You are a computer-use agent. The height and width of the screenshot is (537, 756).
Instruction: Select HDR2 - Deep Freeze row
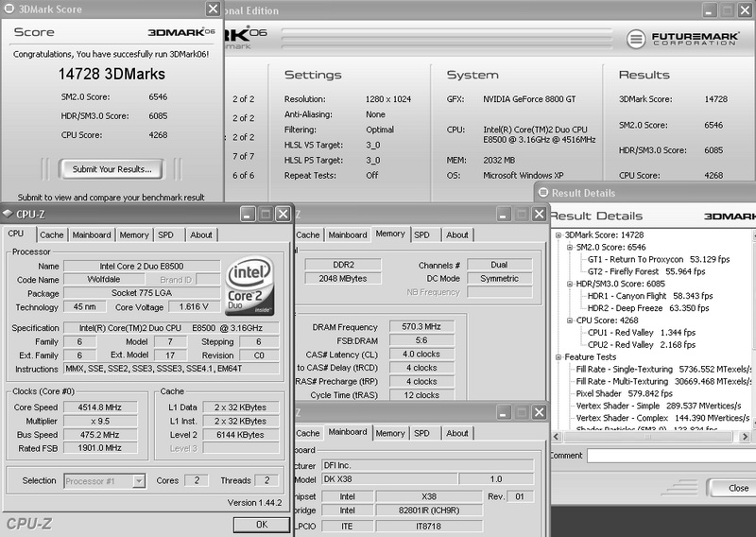coord(648,308)
